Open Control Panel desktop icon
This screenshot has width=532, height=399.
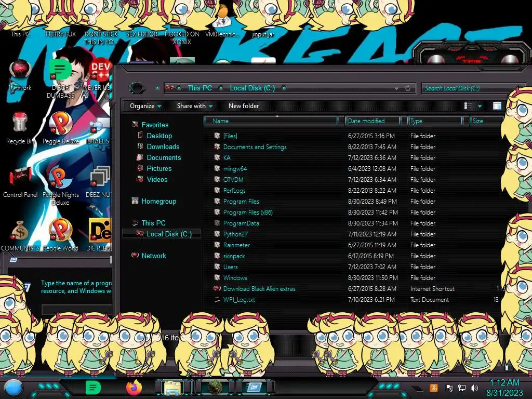[20, 182]
